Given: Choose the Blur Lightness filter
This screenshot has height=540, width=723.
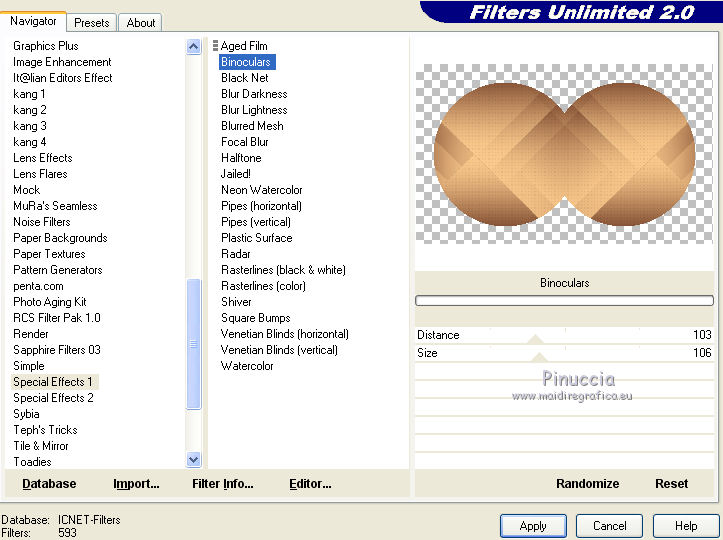Looking at the screenshot, I should click(x=254, y=110).
